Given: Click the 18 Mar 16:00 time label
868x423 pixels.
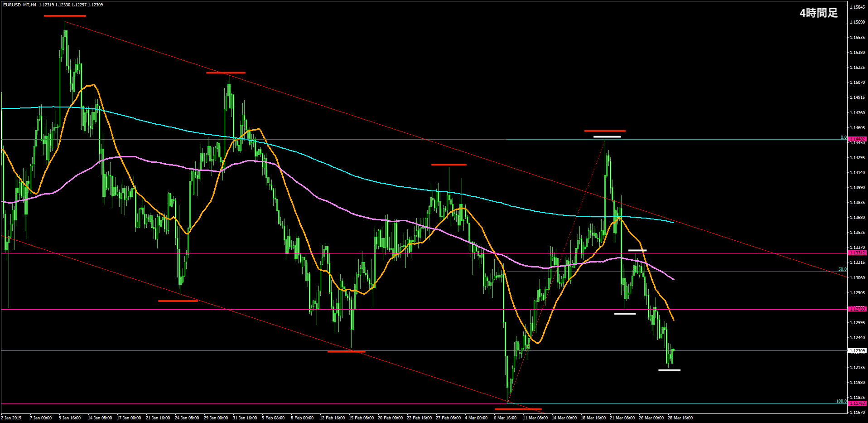Looking at the screenshot, I should tap(593, 418).
